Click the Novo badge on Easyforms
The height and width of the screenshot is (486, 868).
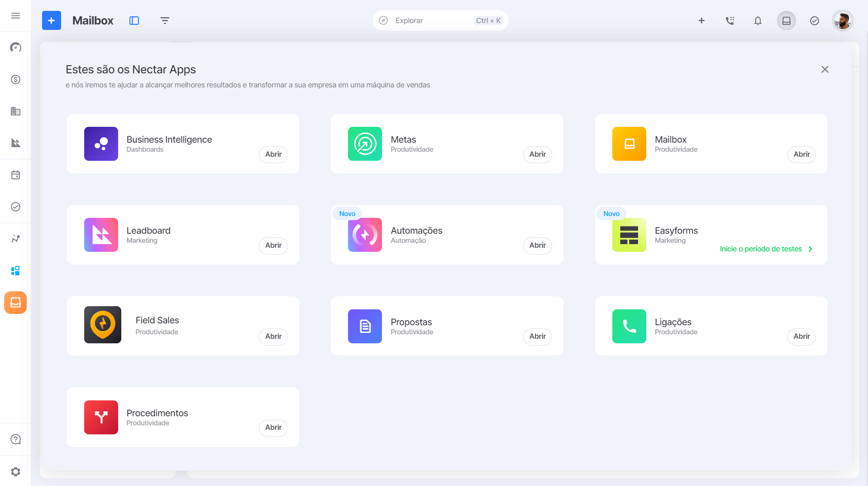(611, 214)
